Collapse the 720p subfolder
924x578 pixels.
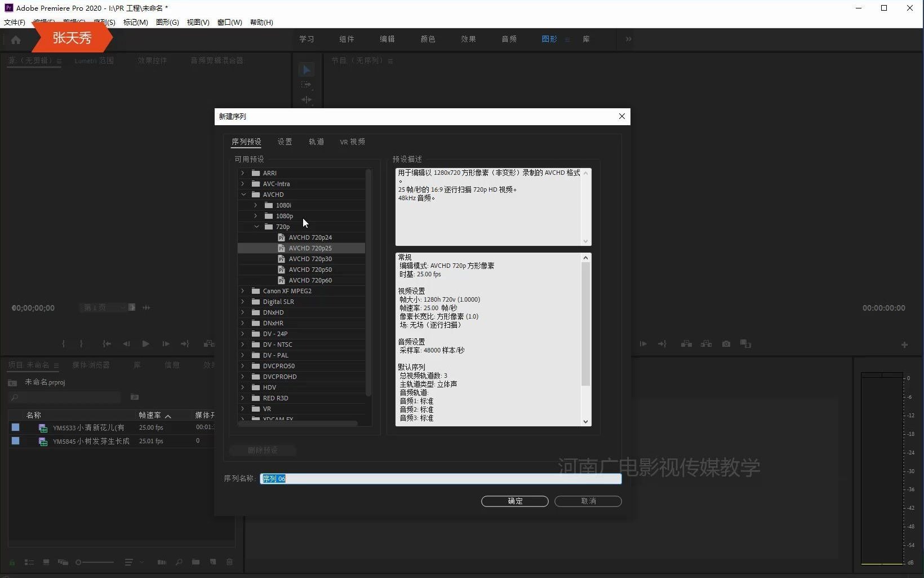point(256,227)
